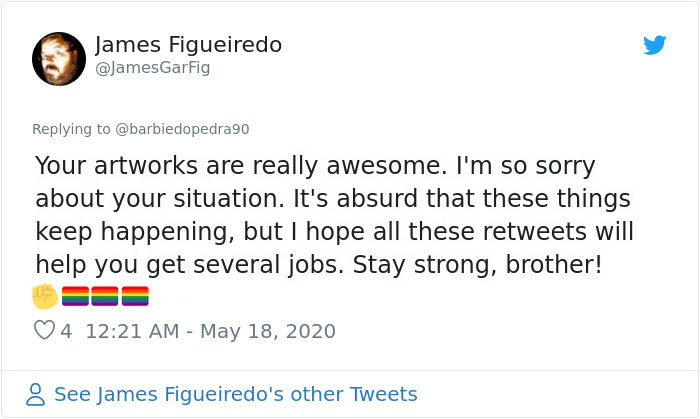700x419 pixels.
Task: Click the "keep happening" line of tweet
Action: 334,232
